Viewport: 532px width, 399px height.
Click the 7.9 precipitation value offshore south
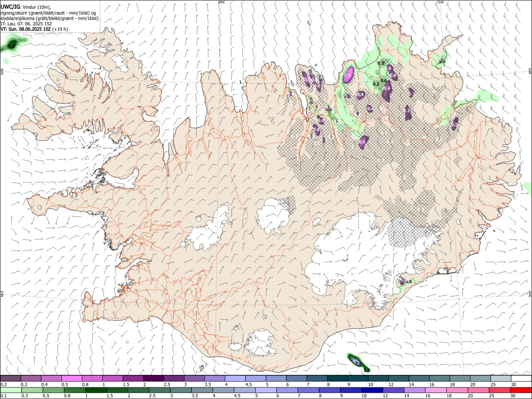358,364
